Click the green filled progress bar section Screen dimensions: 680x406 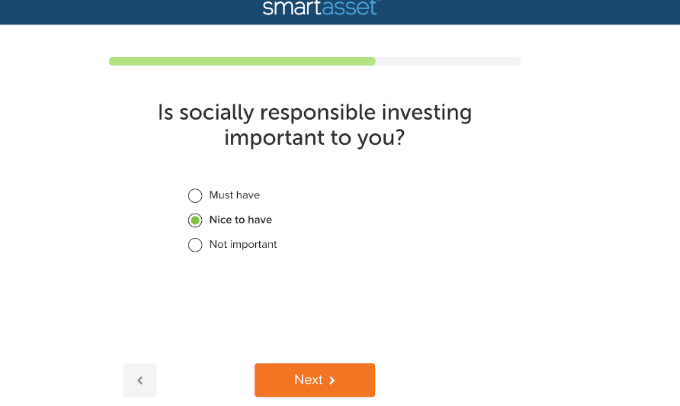pyautogui.click(x=242, y=61)
